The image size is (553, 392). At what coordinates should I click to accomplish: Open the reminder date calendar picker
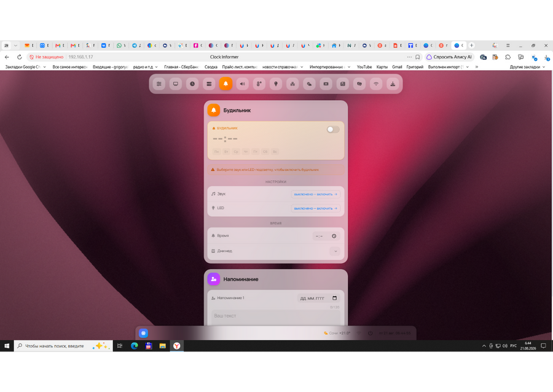335,298
